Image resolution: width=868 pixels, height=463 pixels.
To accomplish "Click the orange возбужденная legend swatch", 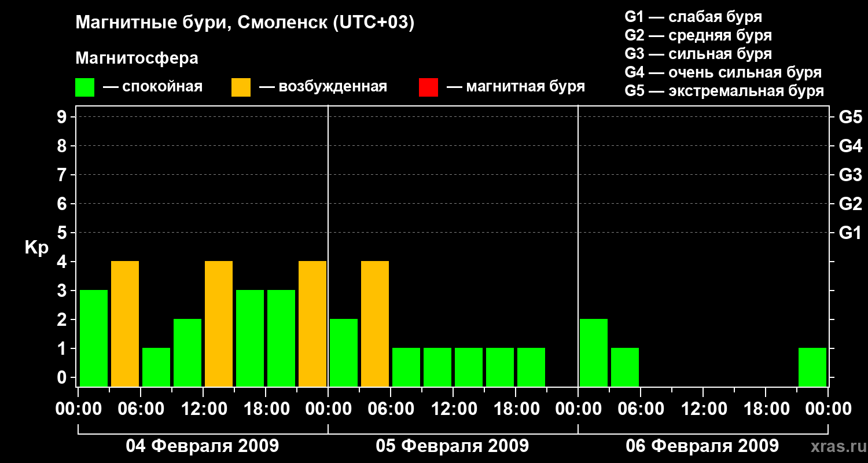I will (x=241, y=87).
